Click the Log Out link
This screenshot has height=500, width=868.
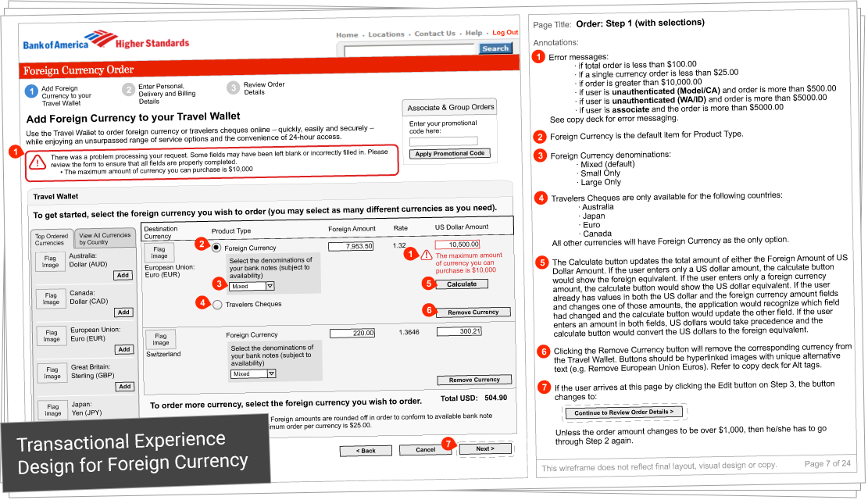pyautogui.click(x=505, y=32)
